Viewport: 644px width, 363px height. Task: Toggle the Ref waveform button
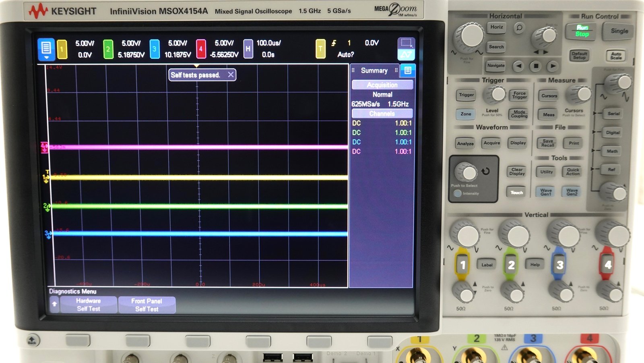click(x=611, y=170)
